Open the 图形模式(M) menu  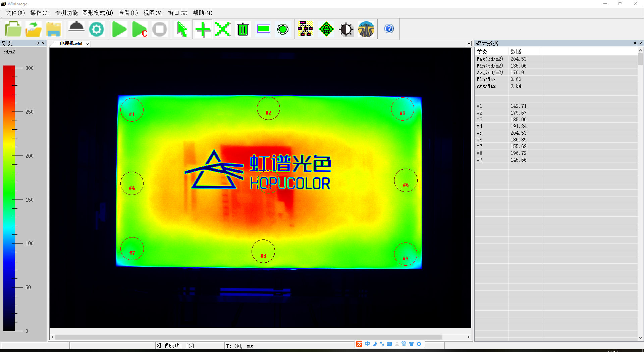98,13
